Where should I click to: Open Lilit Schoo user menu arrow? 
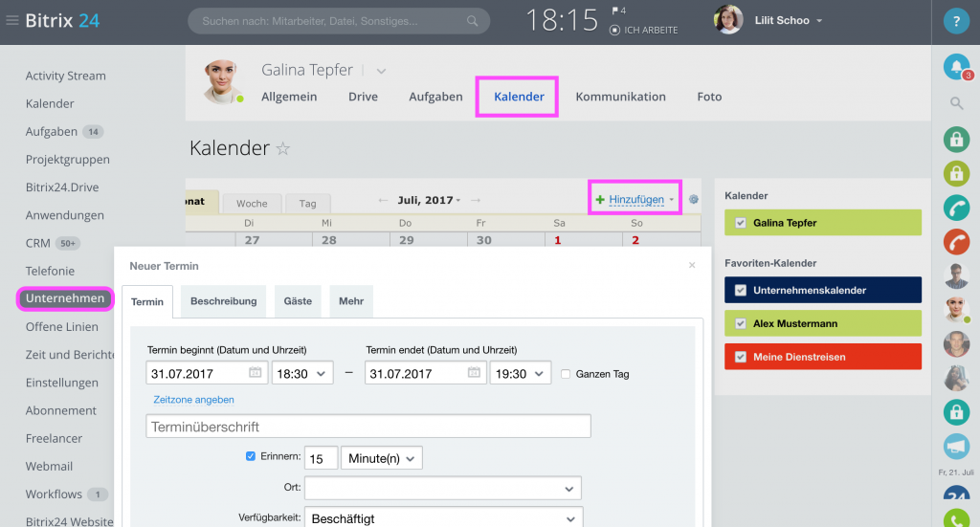click(819, 21)
